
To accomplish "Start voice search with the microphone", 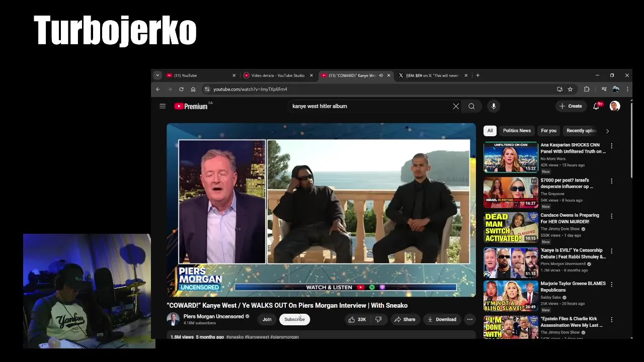I will tap(494, 106).
